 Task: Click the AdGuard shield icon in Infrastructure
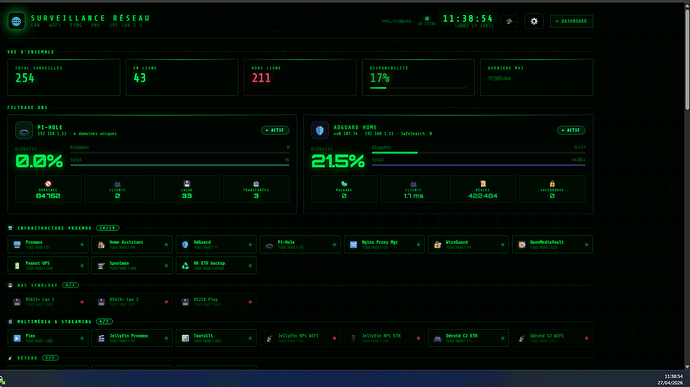point(185,245)
